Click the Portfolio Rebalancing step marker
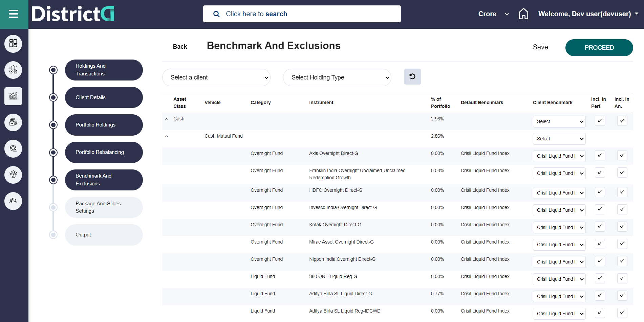The width and height of the screenshot is (644, 322). (x=53, y=153)
